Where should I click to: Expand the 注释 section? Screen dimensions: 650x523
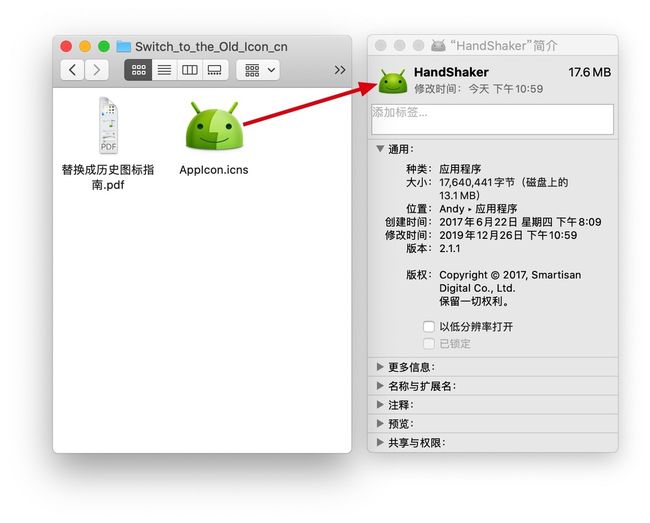[x=380, y=404]
